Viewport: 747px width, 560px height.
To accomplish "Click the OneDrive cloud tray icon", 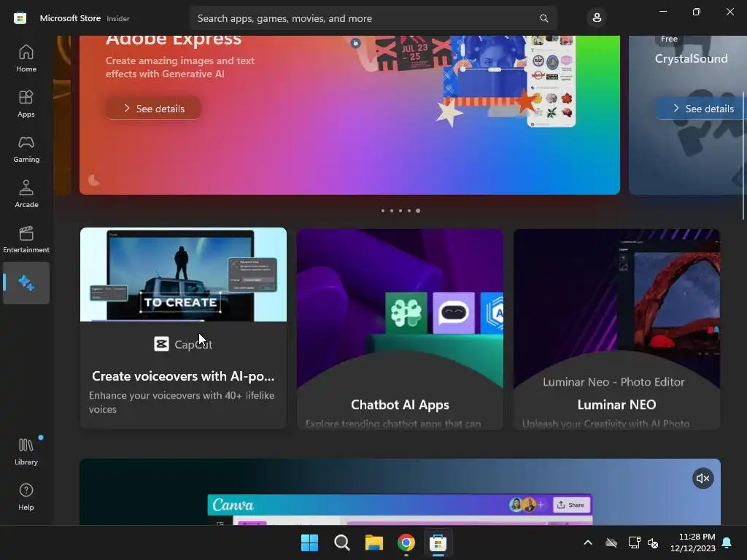I will [611, 542].
